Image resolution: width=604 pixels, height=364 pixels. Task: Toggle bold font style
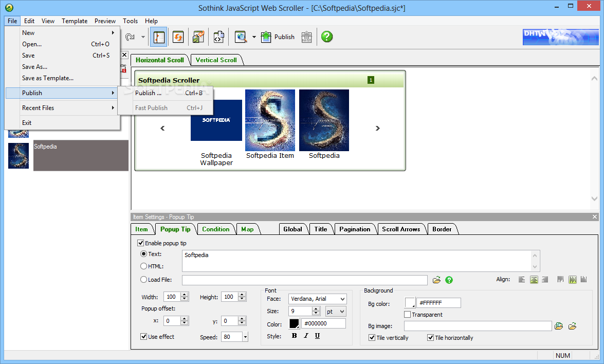coord(295,336)
